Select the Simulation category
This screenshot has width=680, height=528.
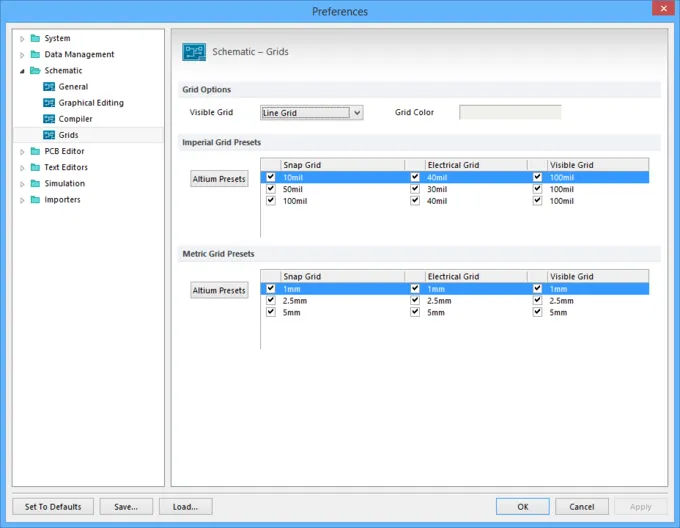click(65, 183)
